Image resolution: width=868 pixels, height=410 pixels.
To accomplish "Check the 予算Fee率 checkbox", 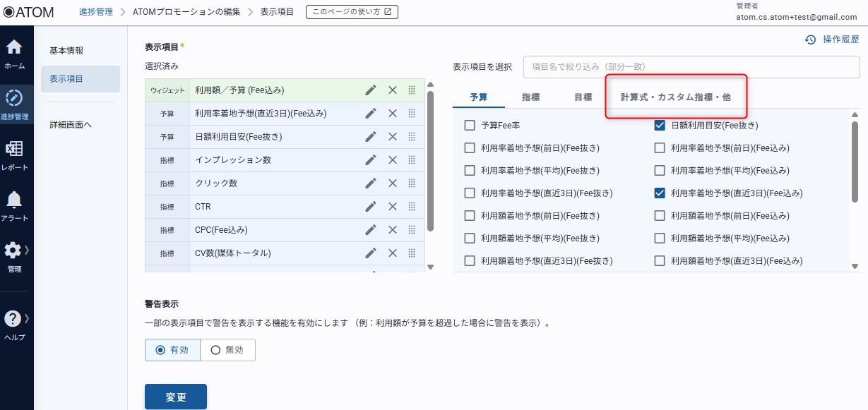I will 470,126.
